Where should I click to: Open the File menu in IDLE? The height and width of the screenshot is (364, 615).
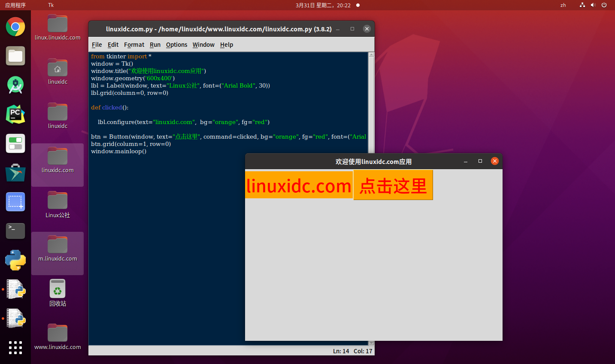click(97, 45)
